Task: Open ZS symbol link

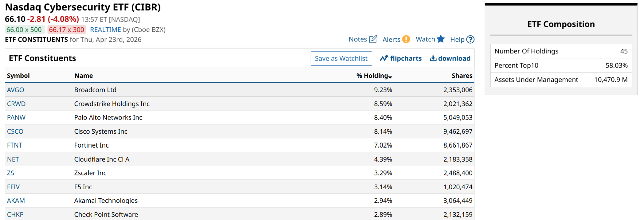Action: click(x=11, y=173)
